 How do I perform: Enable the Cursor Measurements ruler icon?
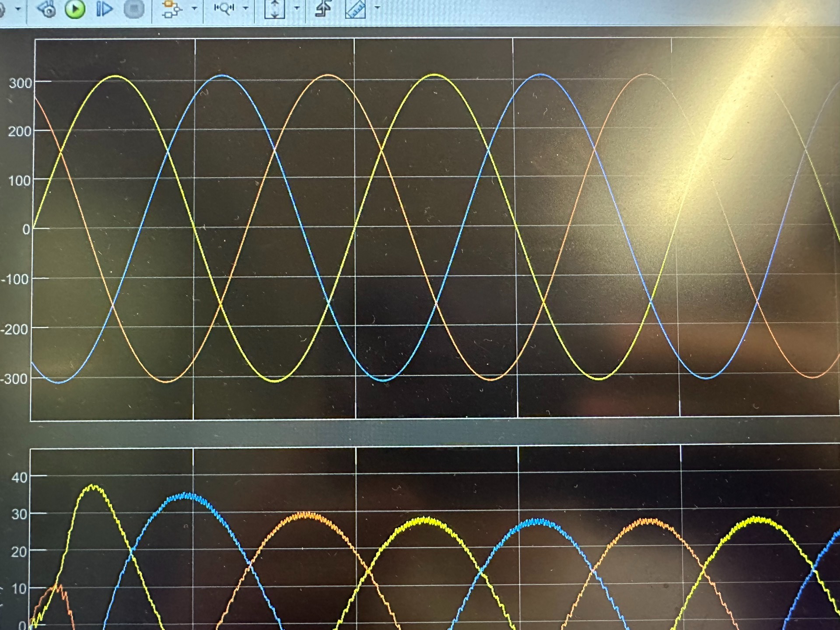pos(355,8)
